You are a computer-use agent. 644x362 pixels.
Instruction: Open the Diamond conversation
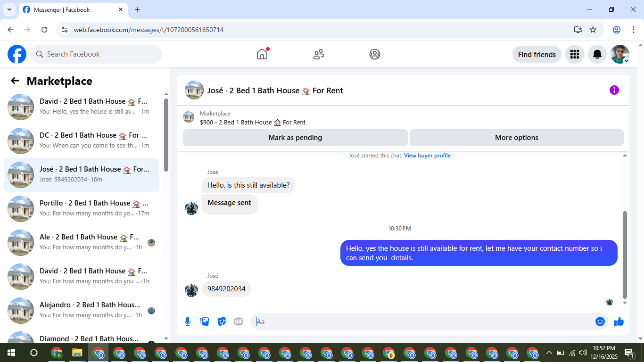pos(81,337)
